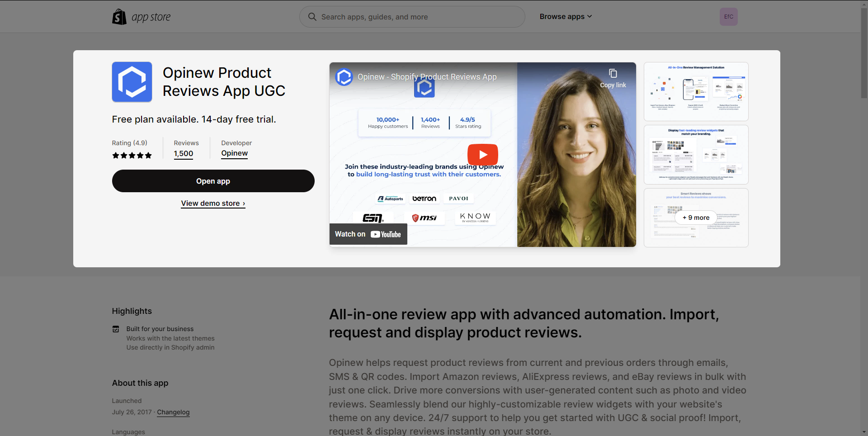Open the video title Opinew - Shopify Product Reviews App
This screenshot has width=868, height=436.
(x=427, y=77)
